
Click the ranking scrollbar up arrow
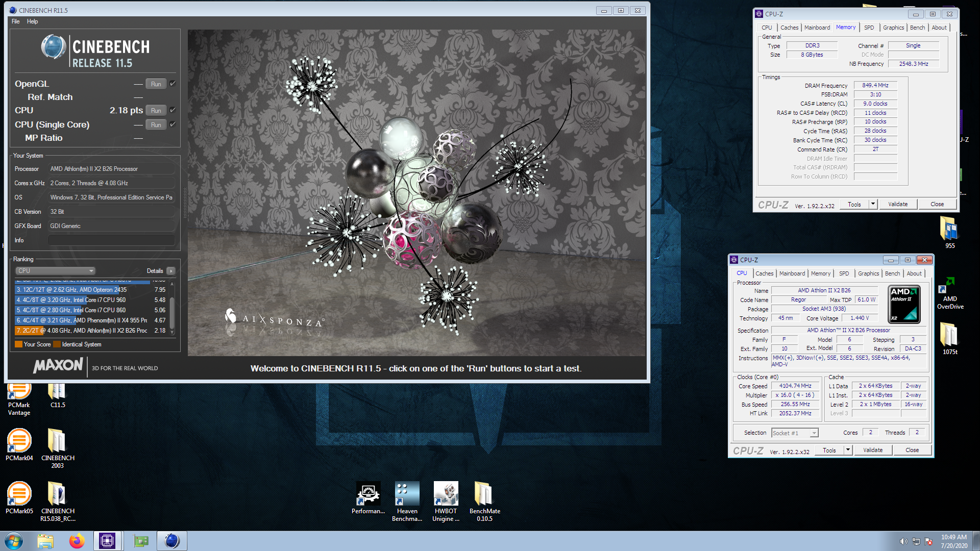(172, 283)
